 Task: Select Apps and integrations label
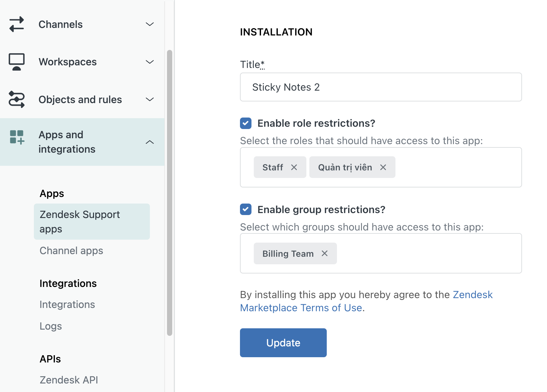[67, 142]
